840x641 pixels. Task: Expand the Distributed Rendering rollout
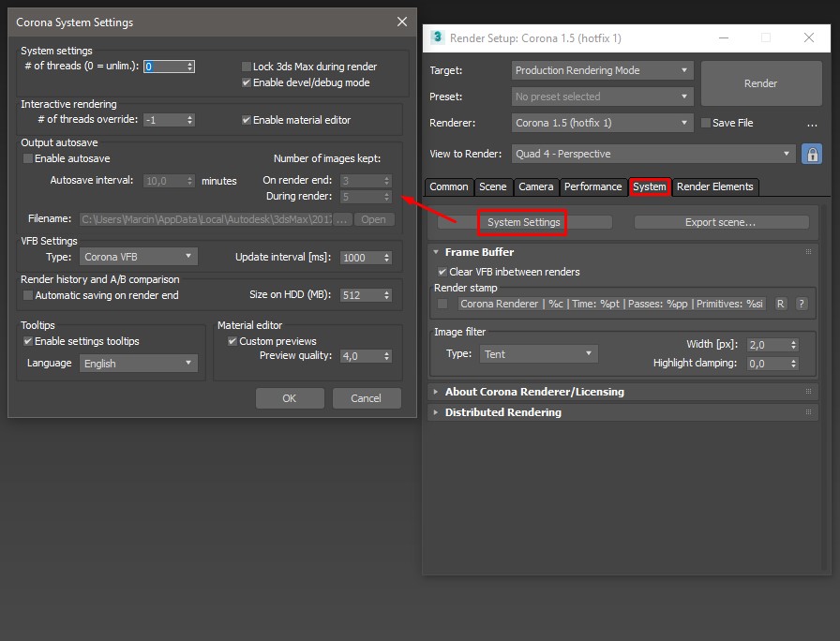click(x=436, y=412)
